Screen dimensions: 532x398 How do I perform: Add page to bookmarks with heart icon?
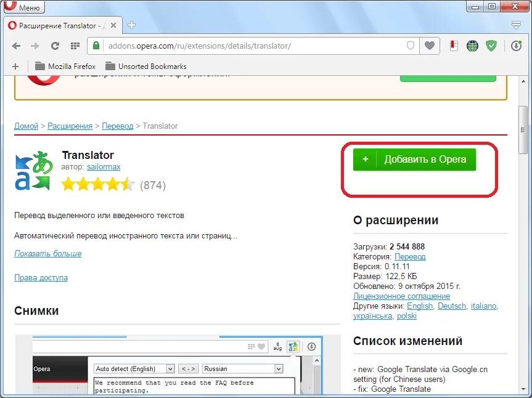[430, 46]
